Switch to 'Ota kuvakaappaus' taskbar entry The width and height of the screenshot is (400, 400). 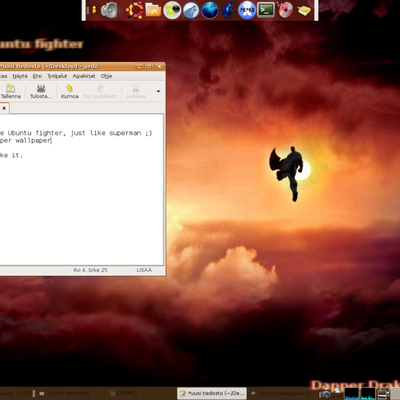click(282, 393)
